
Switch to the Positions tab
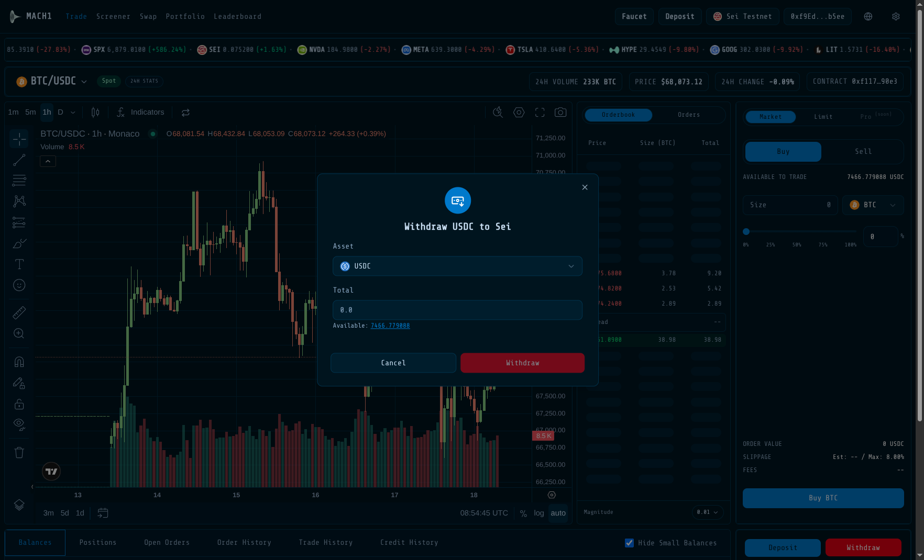(98, 543)
